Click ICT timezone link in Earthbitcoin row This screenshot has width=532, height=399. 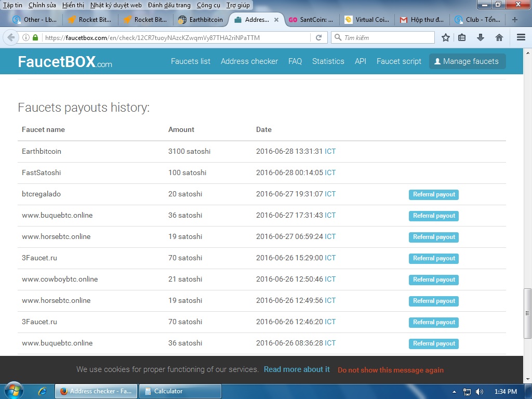pos(330,151)
